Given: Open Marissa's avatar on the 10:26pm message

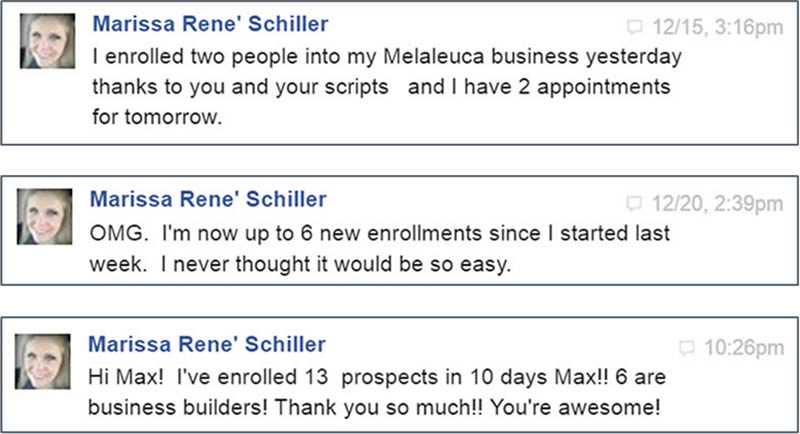Looking at the screenshot, I should 46,362.
